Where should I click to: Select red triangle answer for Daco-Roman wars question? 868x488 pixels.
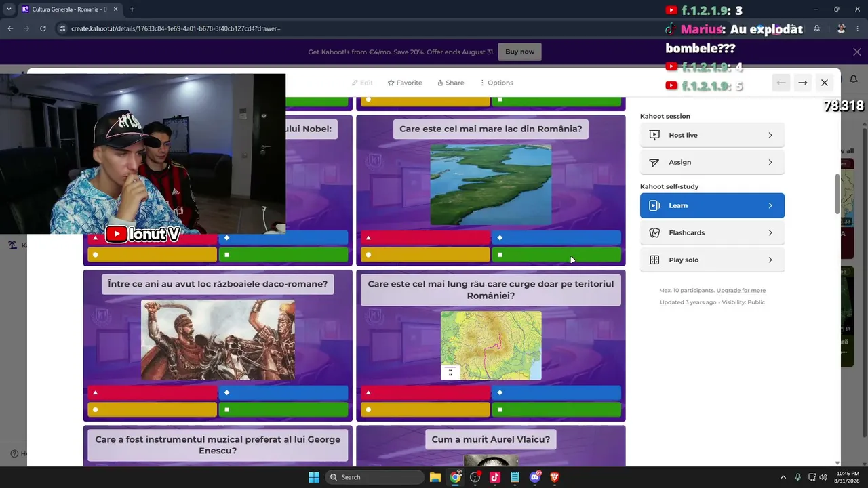(x=152, y=392)
